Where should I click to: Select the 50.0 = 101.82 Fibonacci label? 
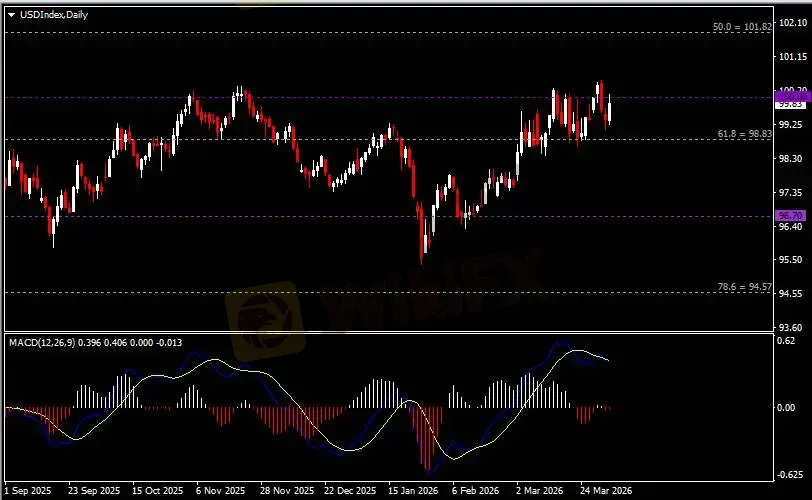742,27
